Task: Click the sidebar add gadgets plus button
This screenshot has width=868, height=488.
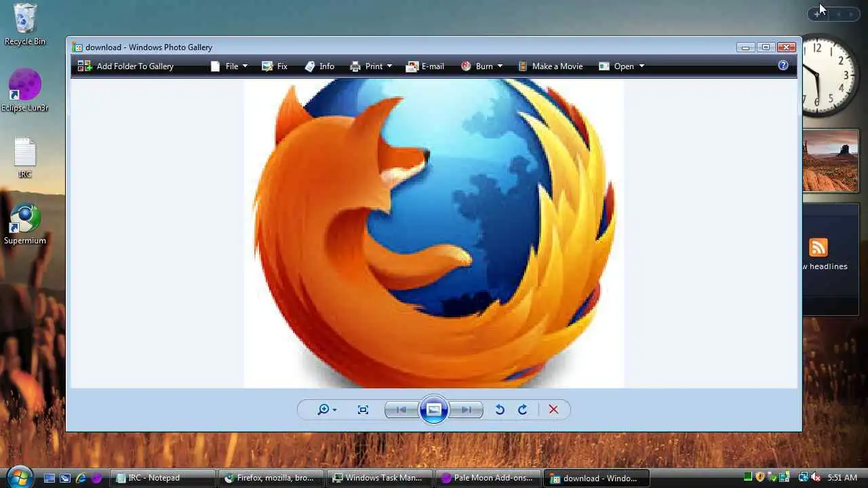Action: 816,14
